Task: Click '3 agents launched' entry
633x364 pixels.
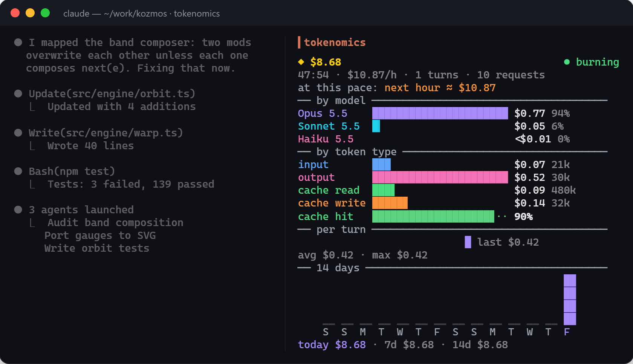Action: click(81, 210)
